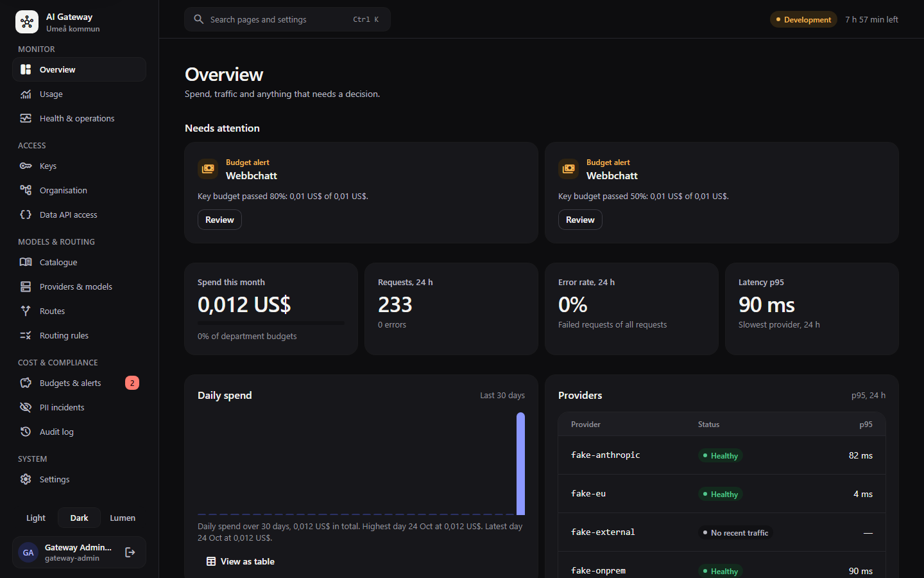The width and height of the screenshot is (924, 578).
Task: Click the sign out icon beside Gateway Admin
Action: pos(130,552)
